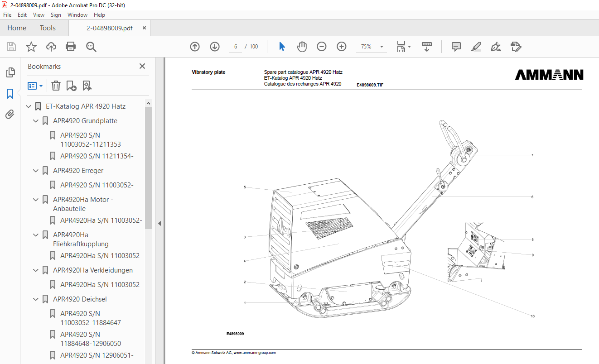The height and width of the screenshot is (364, 599).
Task: Print the file with the printer icon
Action: (x=71, y=47)
